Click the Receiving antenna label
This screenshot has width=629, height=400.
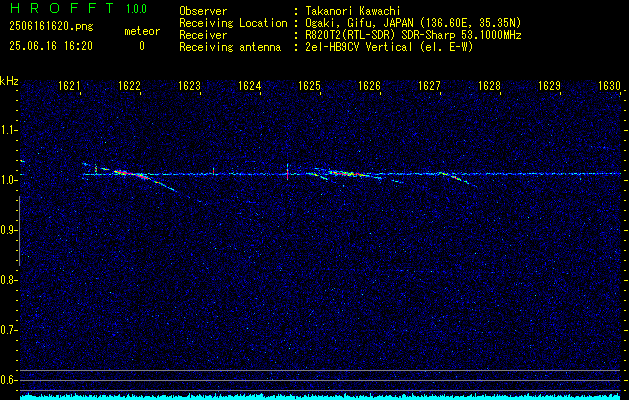click(x=230, y=47)
